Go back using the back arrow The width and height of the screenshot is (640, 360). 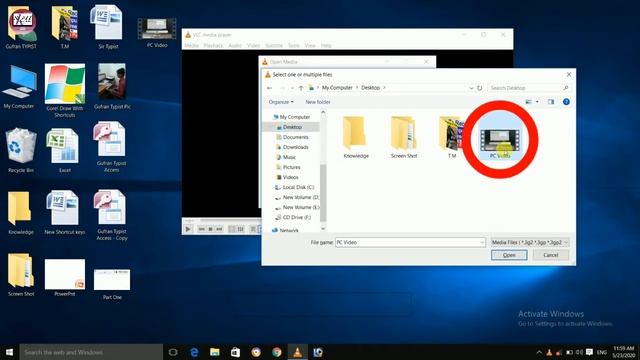(269, 88)
